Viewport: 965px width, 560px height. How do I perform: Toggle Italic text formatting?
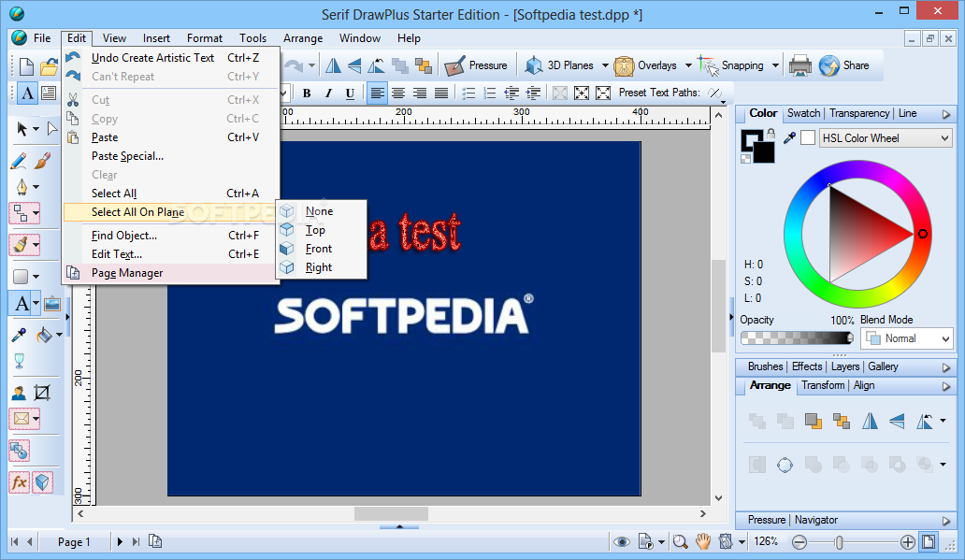pos(328,93)
